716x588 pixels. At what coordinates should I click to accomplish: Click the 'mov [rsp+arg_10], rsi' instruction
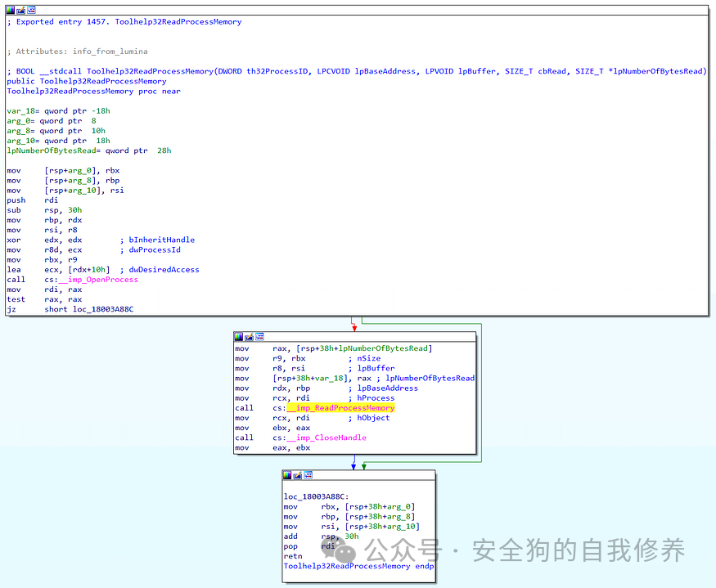click(x=65, y=191)
